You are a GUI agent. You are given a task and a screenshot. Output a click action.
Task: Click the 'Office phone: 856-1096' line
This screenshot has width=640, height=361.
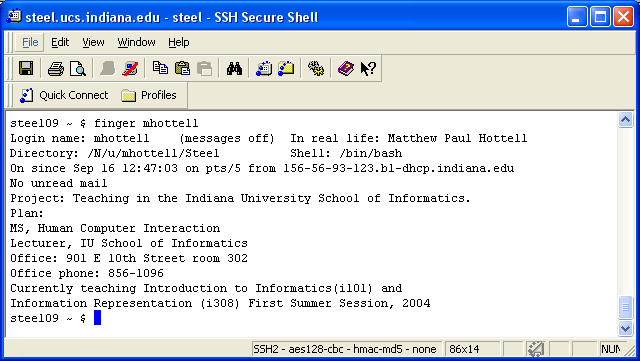click(87, 273)
